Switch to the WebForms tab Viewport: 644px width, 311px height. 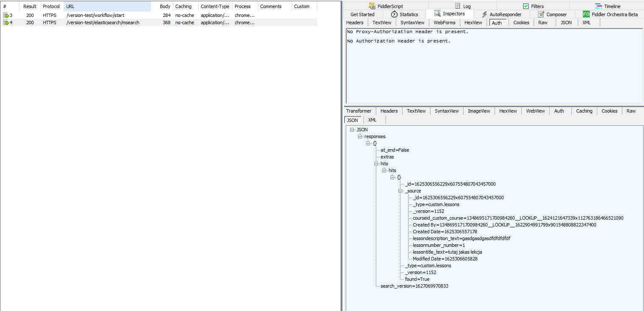coord(444,23)
